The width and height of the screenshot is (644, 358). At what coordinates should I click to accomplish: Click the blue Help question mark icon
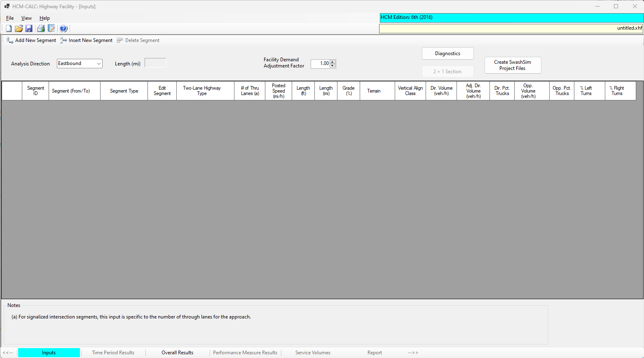point(63,28)
